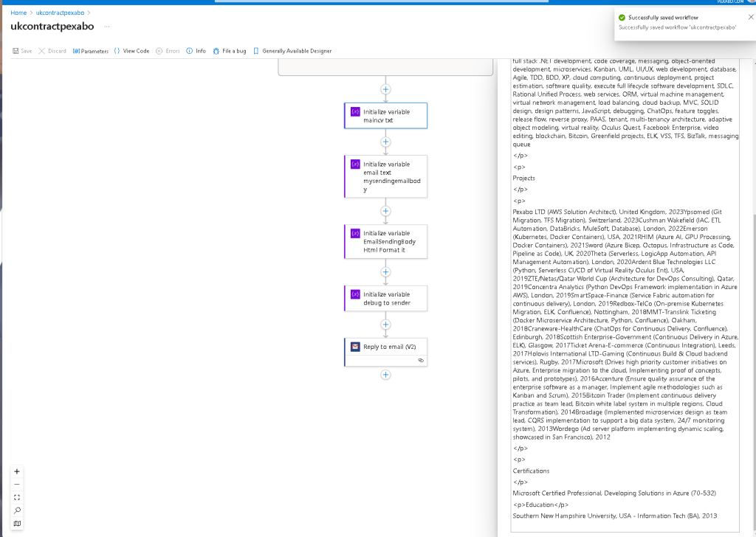Fit workflow to view
This screenshot has width=756, height=537.
coord(17,497)
